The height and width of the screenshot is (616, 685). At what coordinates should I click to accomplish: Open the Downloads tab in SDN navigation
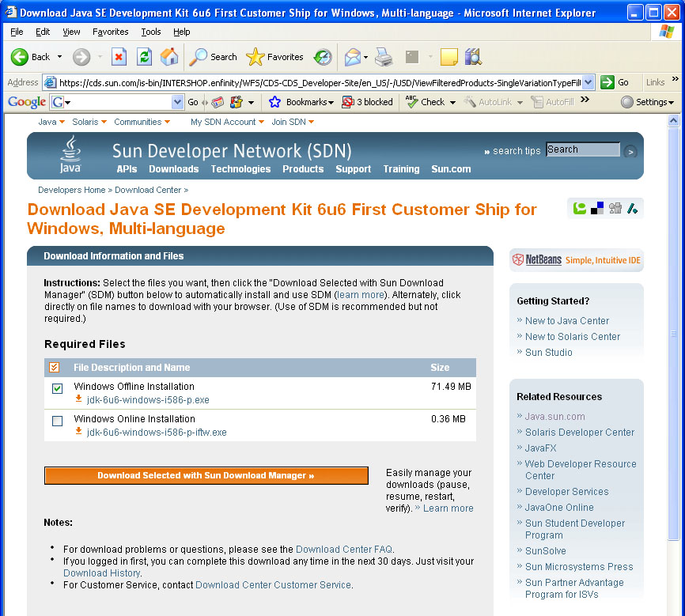point(173,169)
